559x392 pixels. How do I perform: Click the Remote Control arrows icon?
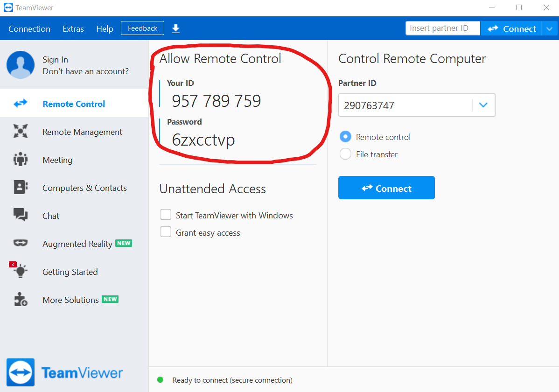[21, 104]
